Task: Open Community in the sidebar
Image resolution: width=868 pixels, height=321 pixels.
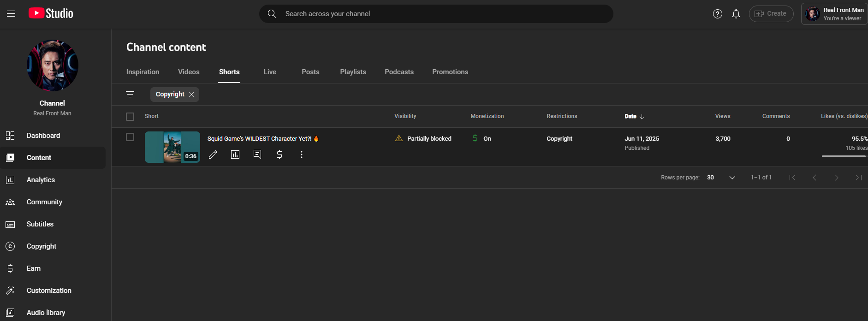Action: point(53,202)
